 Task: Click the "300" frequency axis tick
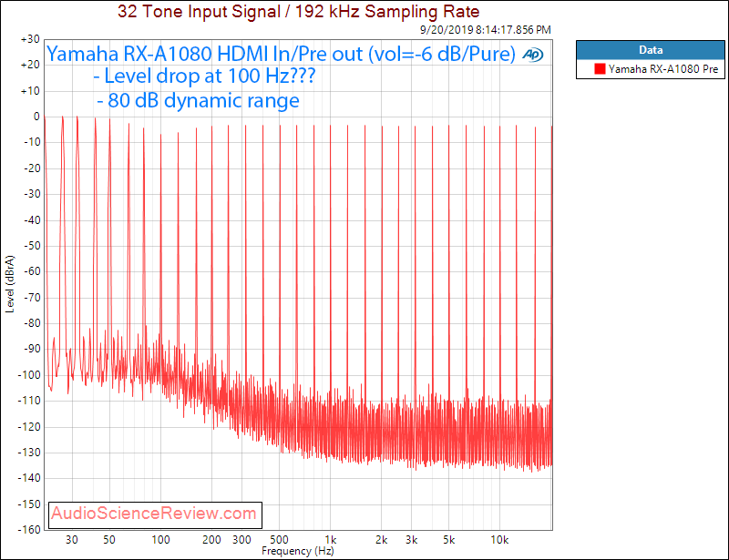(241, 540)
